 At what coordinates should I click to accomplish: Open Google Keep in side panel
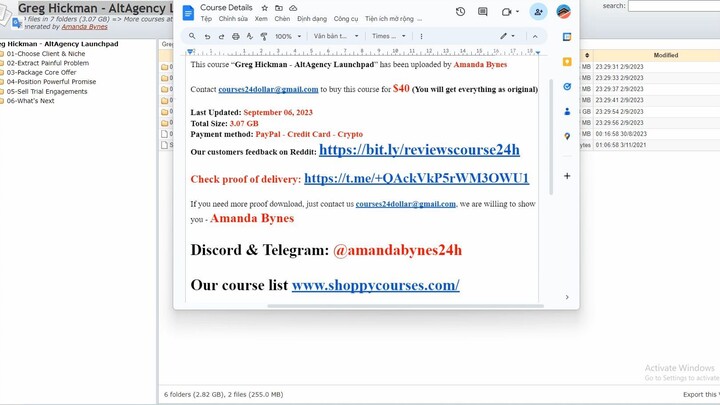[567, 61]
